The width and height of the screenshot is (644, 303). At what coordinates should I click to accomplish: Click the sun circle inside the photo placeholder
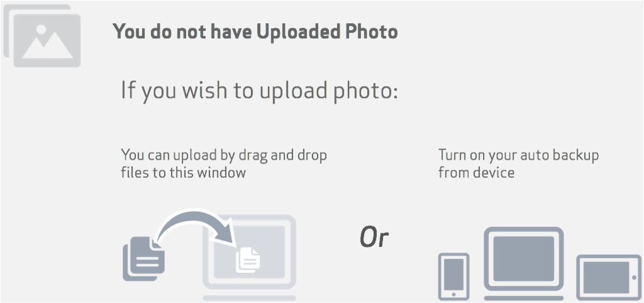[41, 29]
